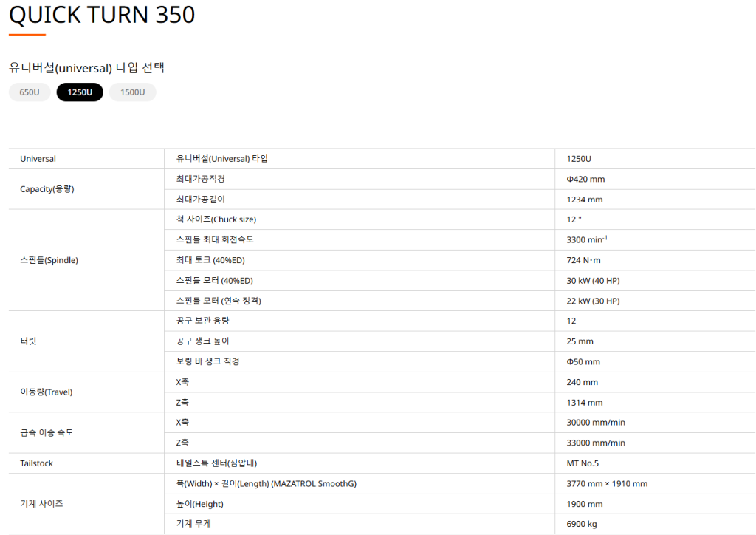Click the 유니버설(universal) 타입 선택 label
Image resolution: width=756 pixels, height=535 pixels.
pos(86,68)
